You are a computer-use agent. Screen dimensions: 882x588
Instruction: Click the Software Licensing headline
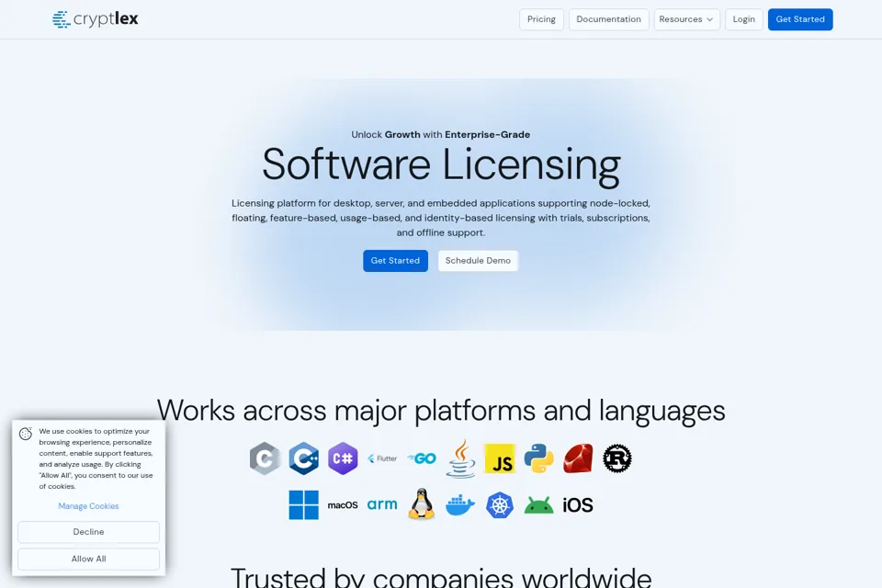pos(441,164)
